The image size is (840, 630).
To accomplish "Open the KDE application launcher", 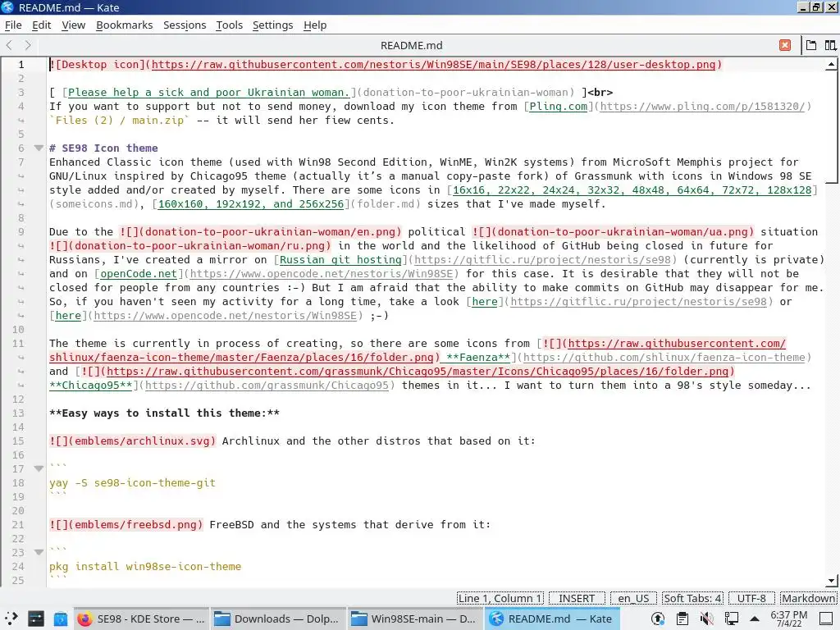I will coord(11,619).
